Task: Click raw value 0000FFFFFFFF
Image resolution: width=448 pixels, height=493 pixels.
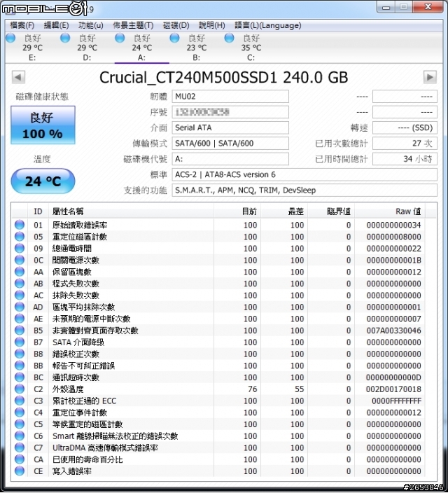Action: point(396,401)
